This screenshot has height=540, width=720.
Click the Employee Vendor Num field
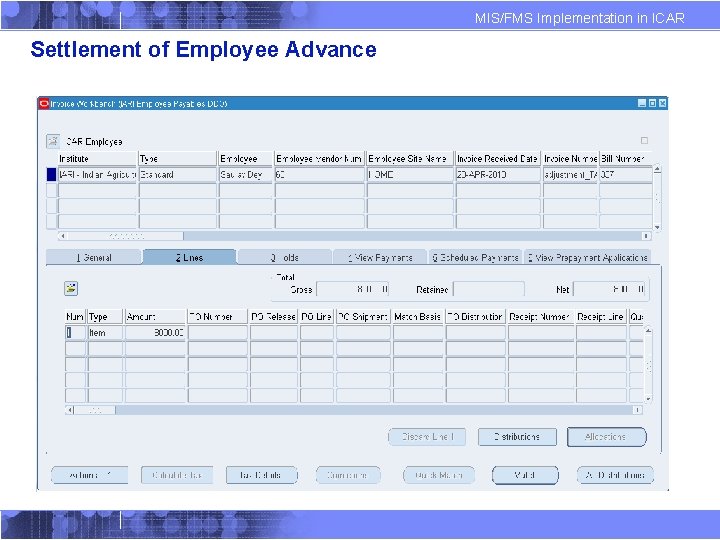320,174
